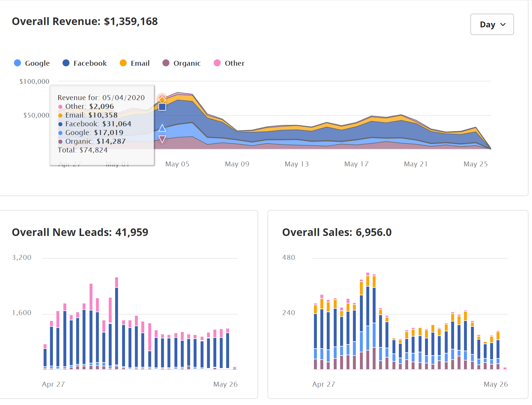
Task: Toggle the Other legend series
Action: 229,63
